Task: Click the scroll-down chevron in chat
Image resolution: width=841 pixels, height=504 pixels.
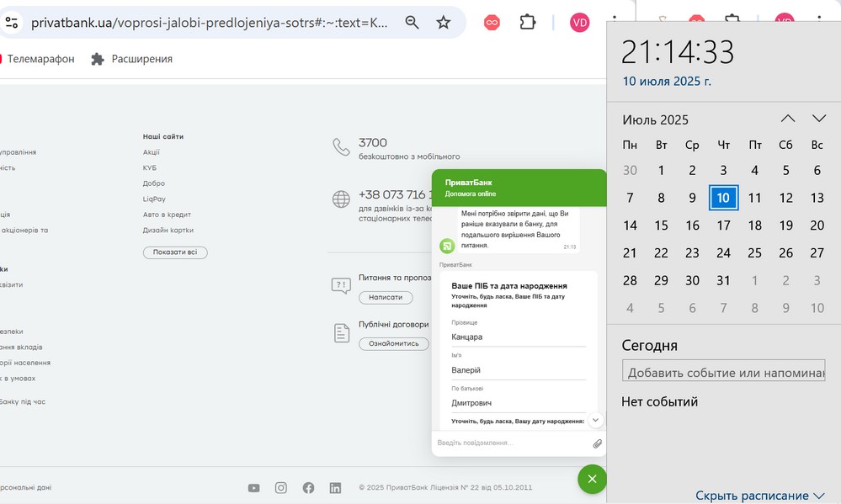Action: pyautogui.click(x=595, y=420)
